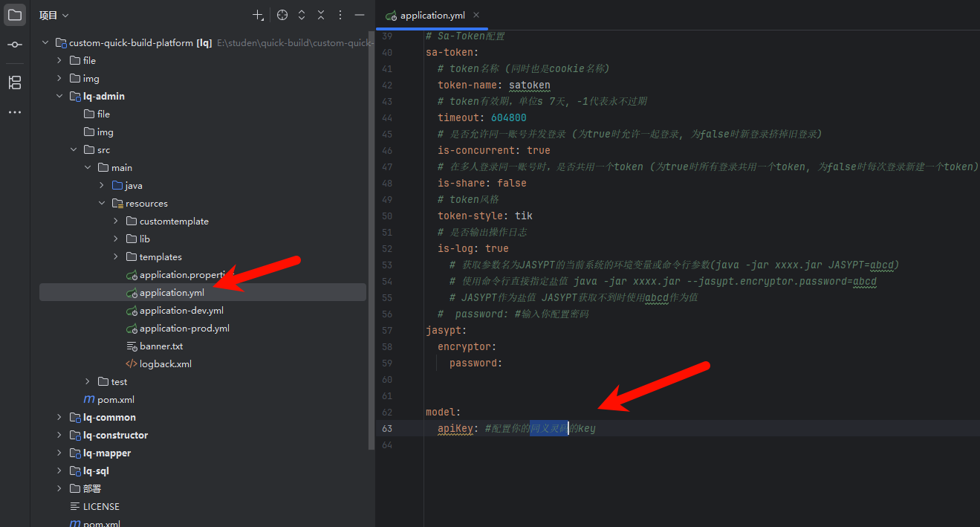Close the application.yml tab
Image resolution: width=980 pixels, height=527 pixels.
coord(476,15)
